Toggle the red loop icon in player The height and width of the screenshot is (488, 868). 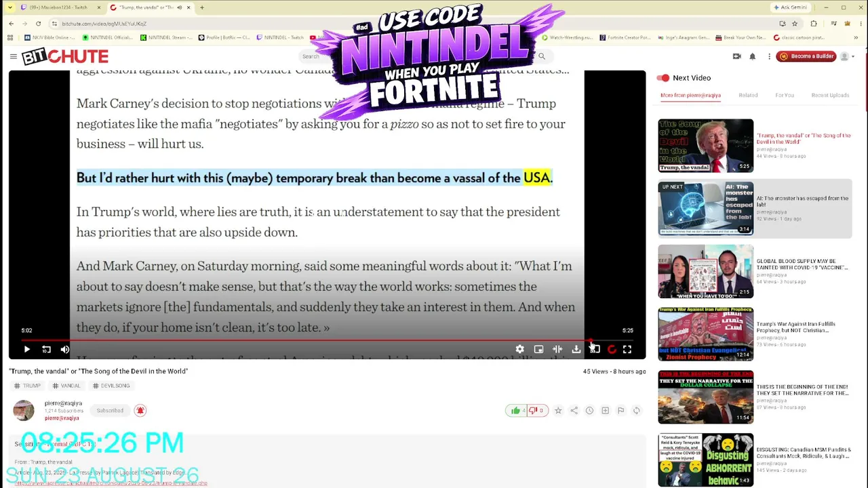click(x=612, y=350)
